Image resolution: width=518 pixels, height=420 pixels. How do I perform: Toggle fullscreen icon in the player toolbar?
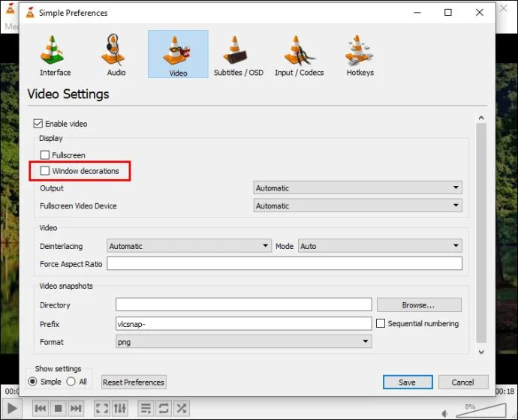[102, 409]
